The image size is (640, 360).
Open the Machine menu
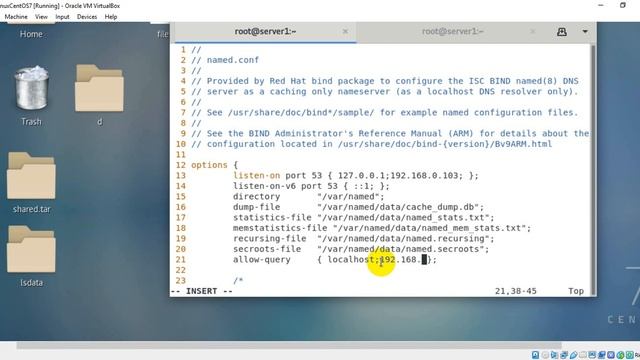click(16, 17)
